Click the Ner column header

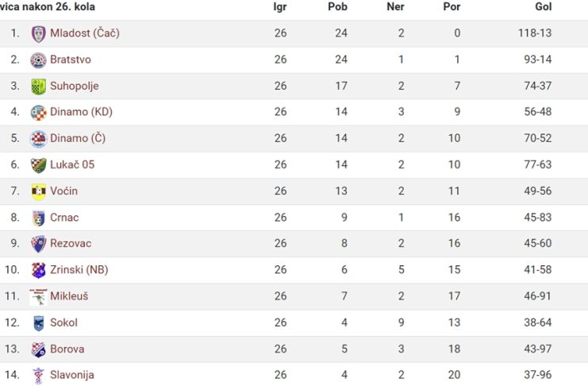coord(395,6)
